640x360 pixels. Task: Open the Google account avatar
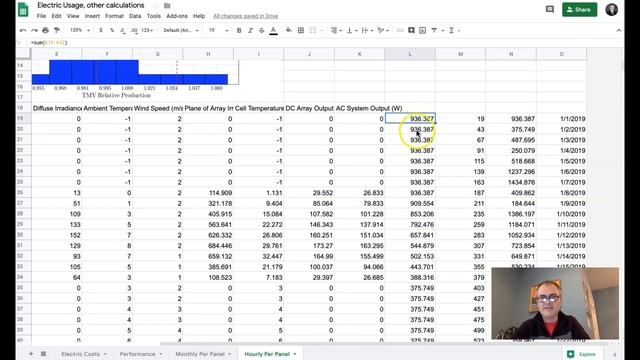point(611,9)
